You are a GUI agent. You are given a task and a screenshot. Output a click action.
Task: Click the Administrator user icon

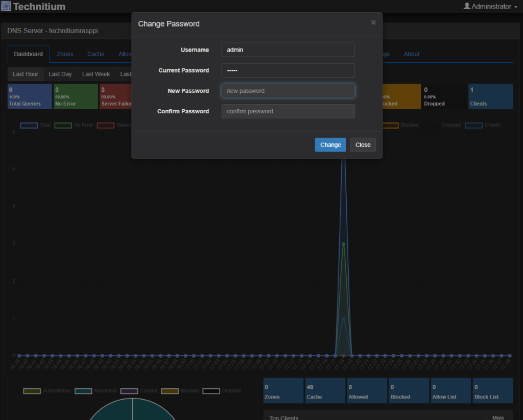click(467, 6)
